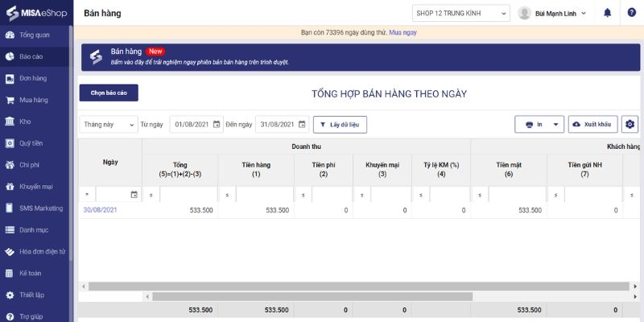Open Tổng quan dashboard icon in sidebar
This screenshot has height=322, width=644.
[10, 35]
